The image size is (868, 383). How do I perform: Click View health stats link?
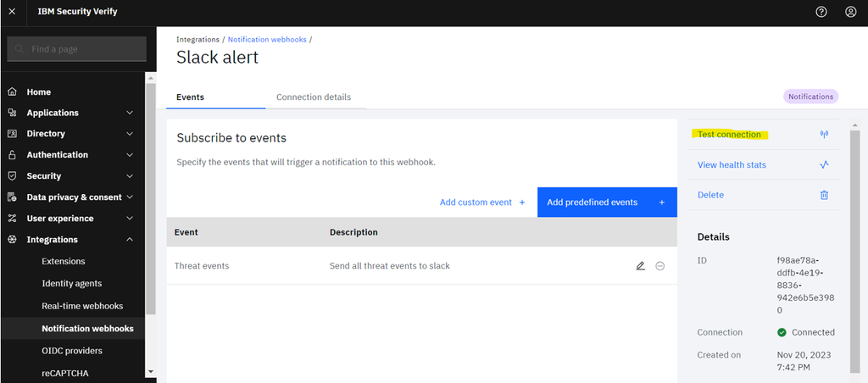coord(732,165)
